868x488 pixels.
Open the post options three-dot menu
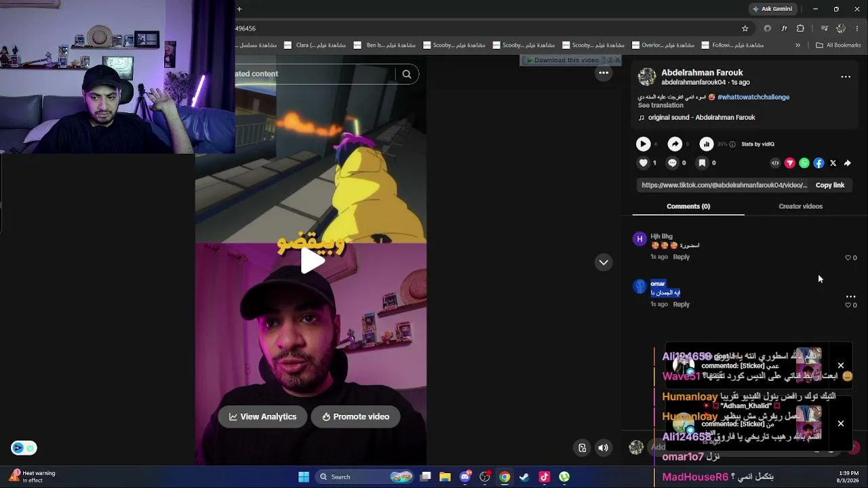tap(846, 77)
